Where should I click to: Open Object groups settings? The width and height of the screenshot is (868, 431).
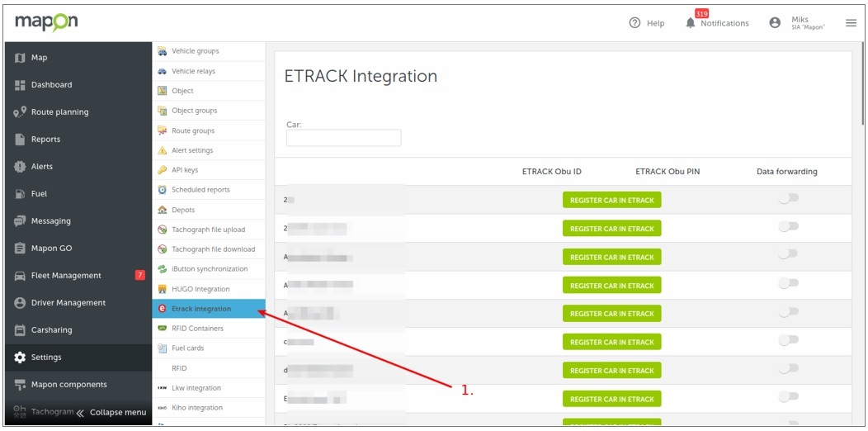(209, 111)
